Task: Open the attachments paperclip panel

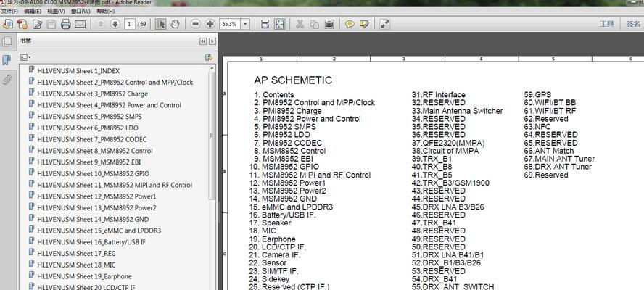Action: coord(7,79)
